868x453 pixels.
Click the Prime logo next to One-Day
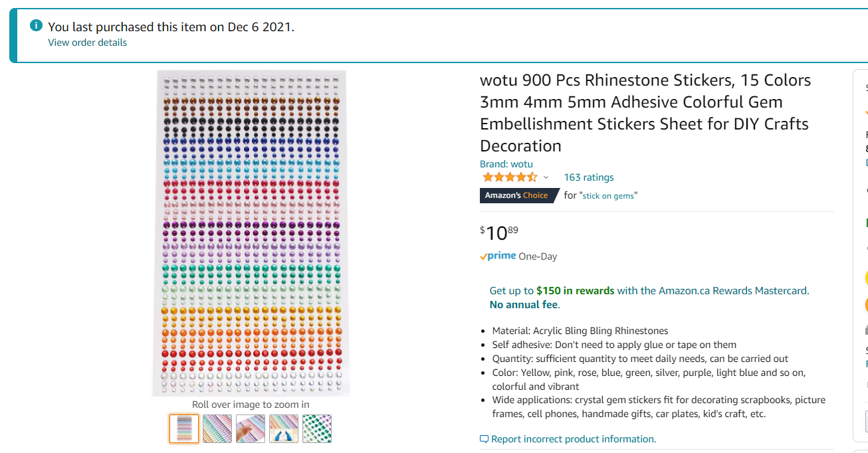pos(498,256)
